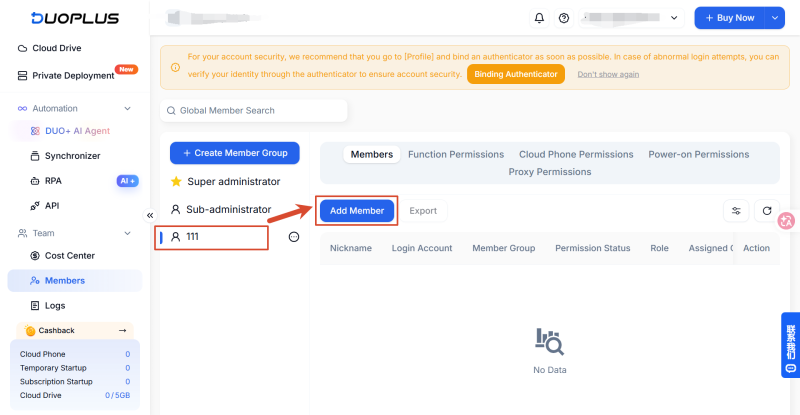The image size is (800, 415).
Task: Open the more options icon for group 111
Action: coord(294,237)
